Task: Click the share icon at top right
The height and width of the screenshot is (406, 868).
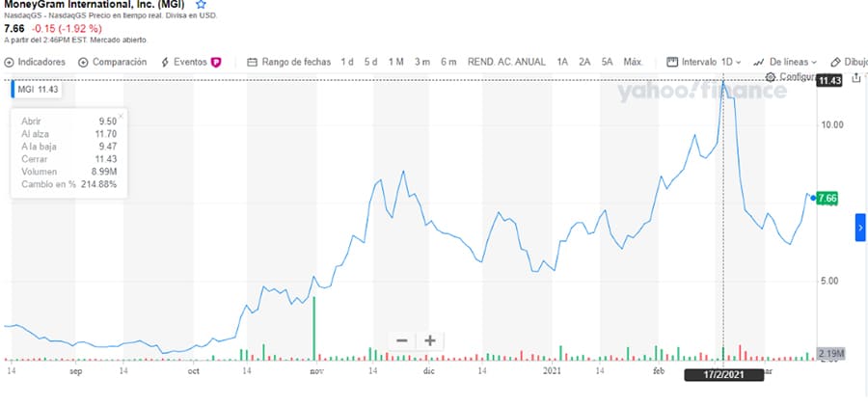Action: (856, 77)
